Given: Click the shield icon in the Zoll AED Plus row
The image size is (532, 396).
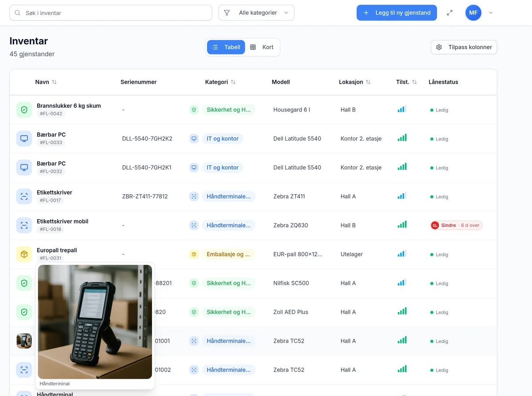Looking at the screenshot, I should (x=24, y=312).
